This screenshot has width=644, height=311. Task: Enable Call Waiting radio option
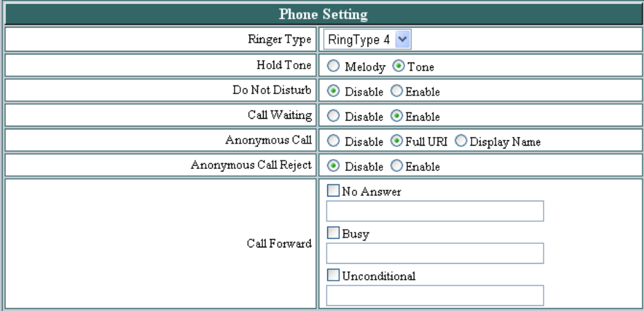[x=397, y=117]
